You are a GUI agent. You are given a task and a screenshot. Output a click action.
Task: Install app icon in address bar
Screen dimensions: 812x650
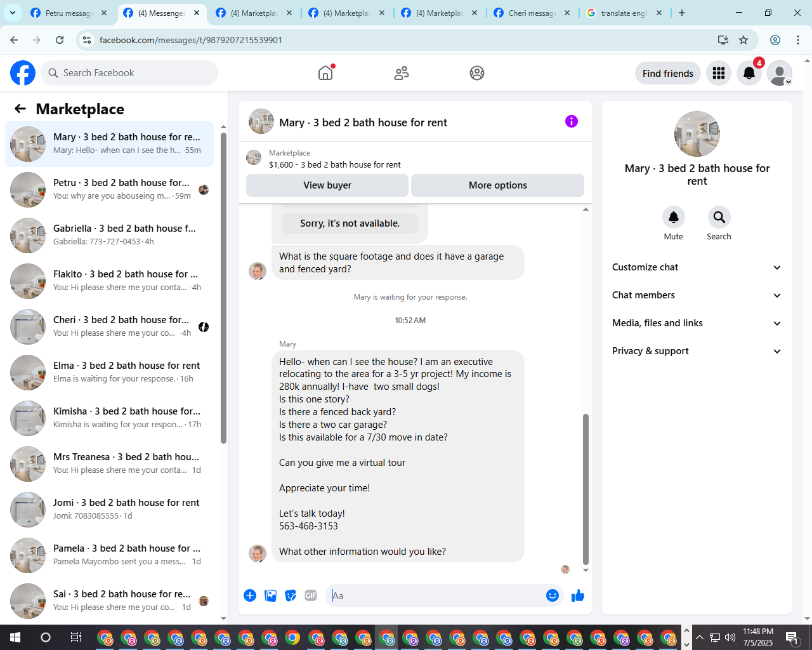[723, 40]
